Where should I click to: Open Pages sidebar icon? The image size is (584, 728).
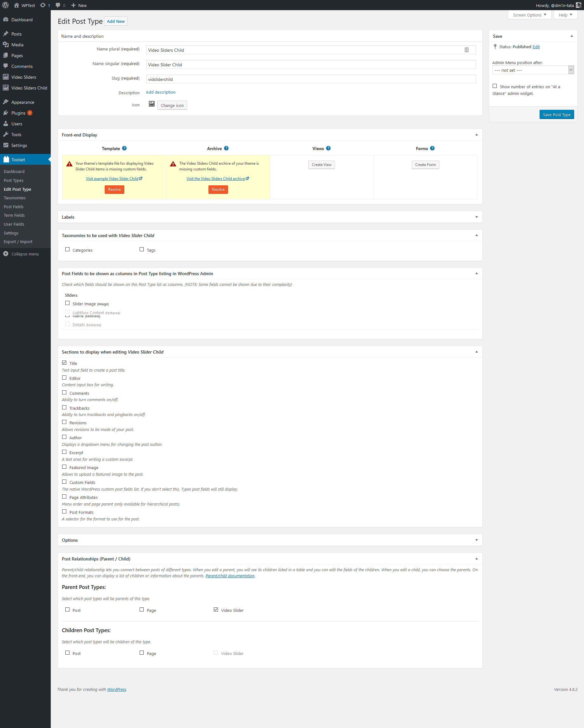6,55
